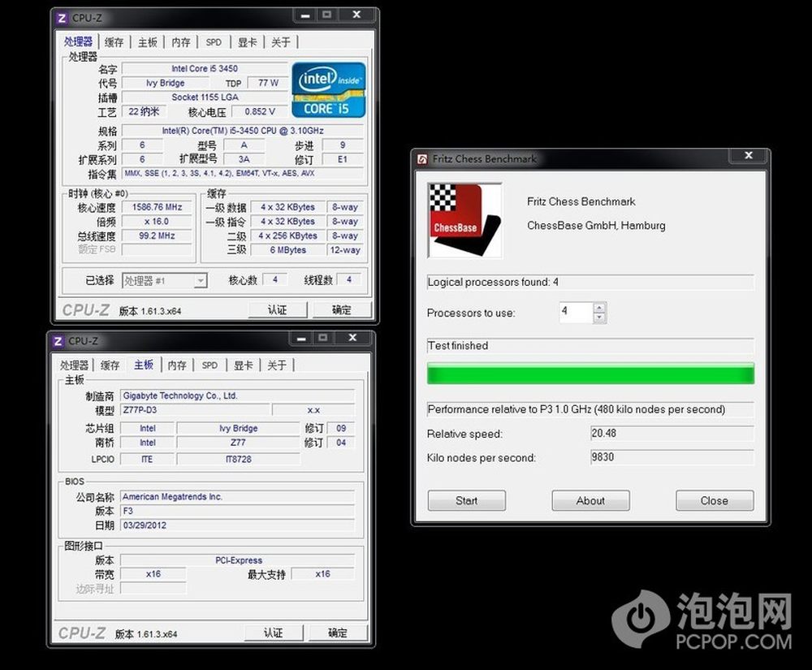812x670 pixels.
Task: Open 内存 tab in top CPU-Z window
Action: (x=181, y=42)
